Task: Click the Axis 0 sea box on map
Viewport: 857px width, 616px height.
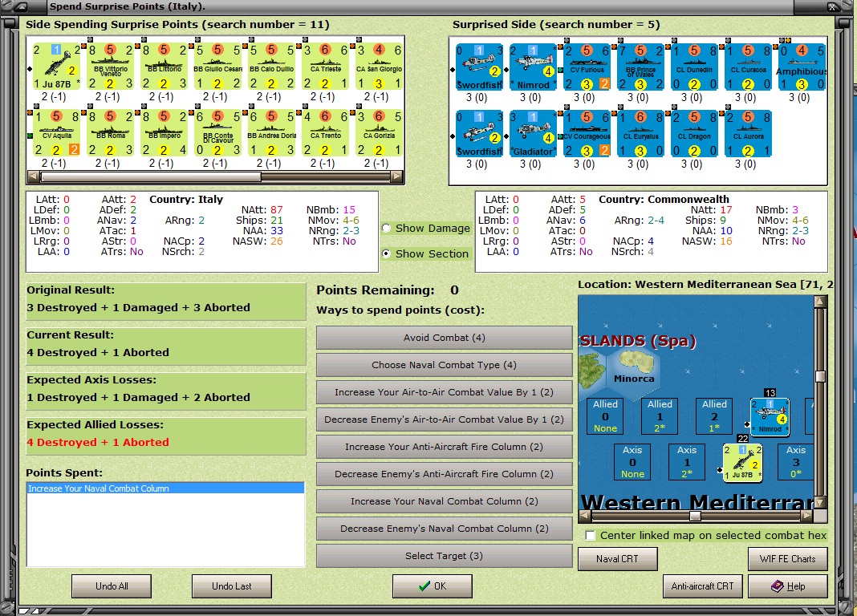Action: click(x=632, y=462)
